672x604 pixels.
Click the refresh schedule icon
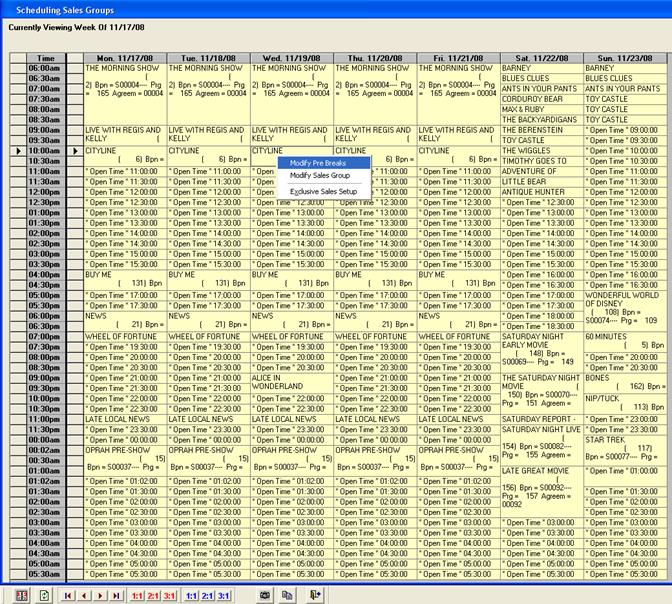(45, 595)
